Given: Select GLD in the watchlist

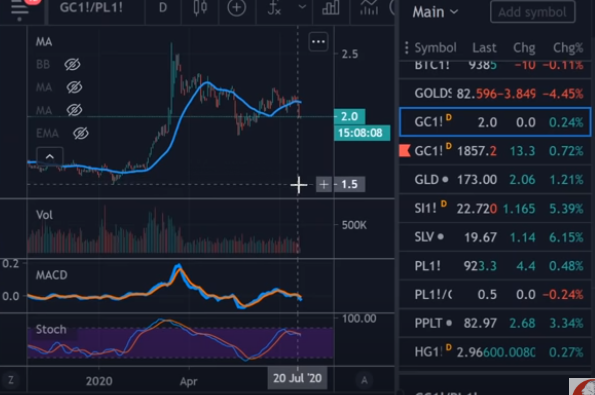Looking at the screenshot, I should coord(495,179).
